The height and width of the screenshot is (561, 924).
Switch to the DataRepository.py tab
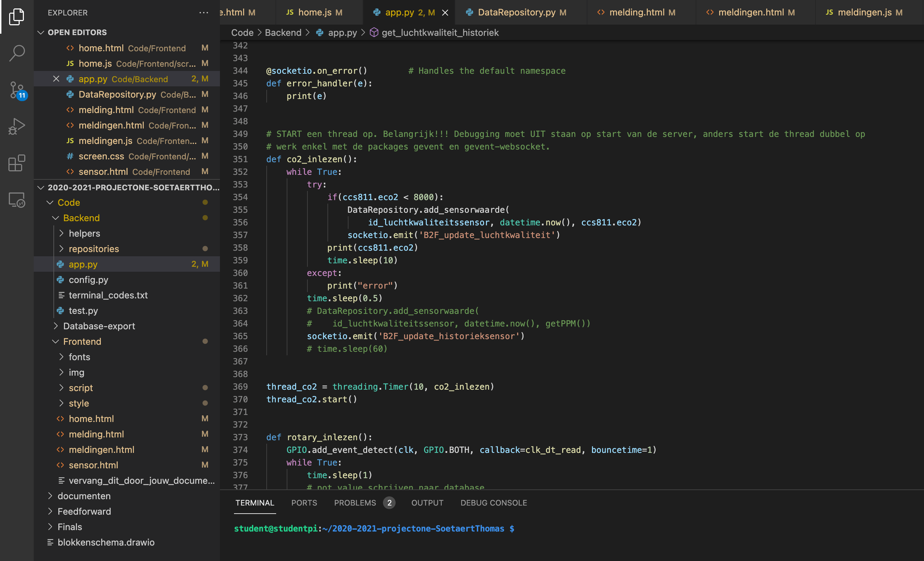point(516,12)
